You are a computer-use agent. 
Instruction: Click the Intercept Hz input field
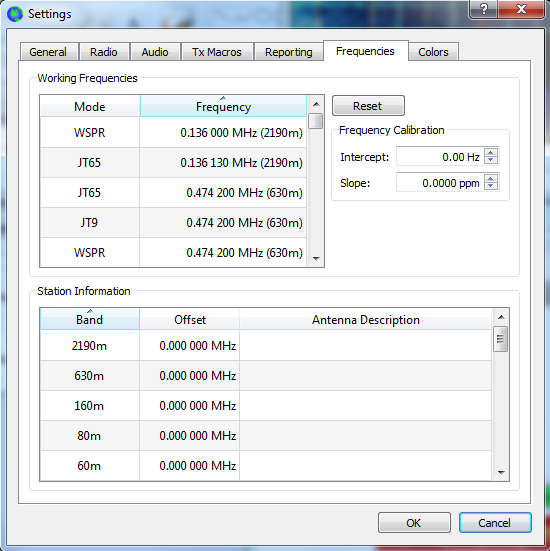click(x=440, y=156)
